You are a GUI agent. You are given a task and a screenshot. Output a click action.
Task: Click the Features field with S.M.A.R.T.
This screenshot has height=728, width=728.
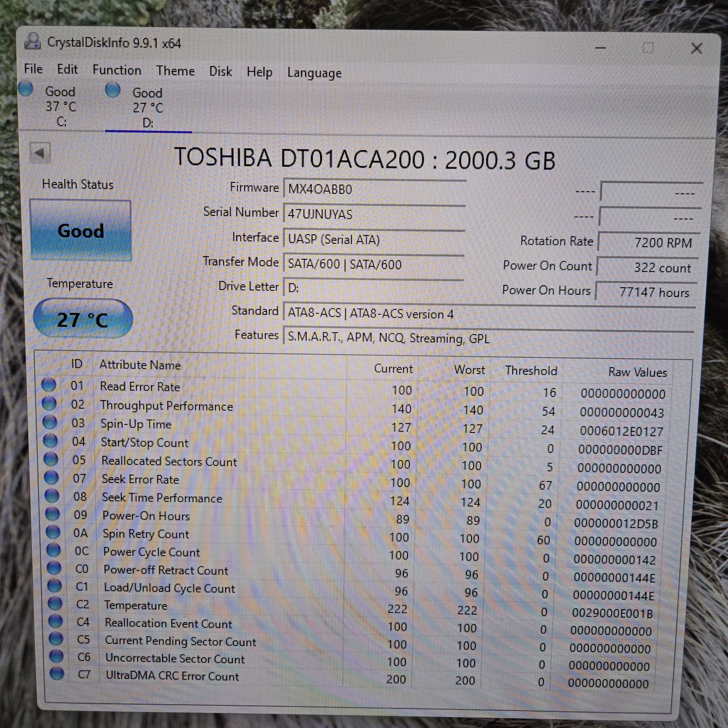click(488, 338)
